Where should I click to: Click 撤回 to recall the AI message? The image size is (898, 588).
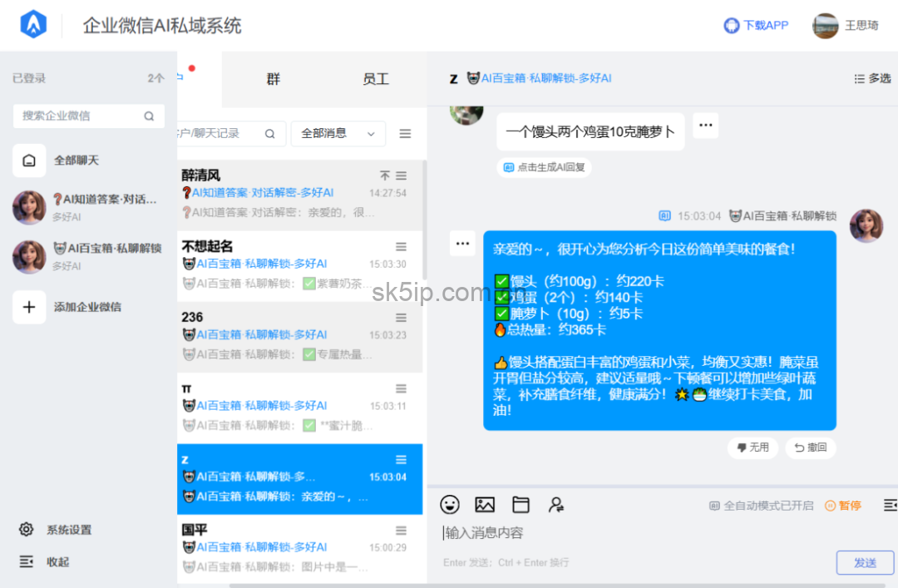pyautogui.click(x=810, y=447)
